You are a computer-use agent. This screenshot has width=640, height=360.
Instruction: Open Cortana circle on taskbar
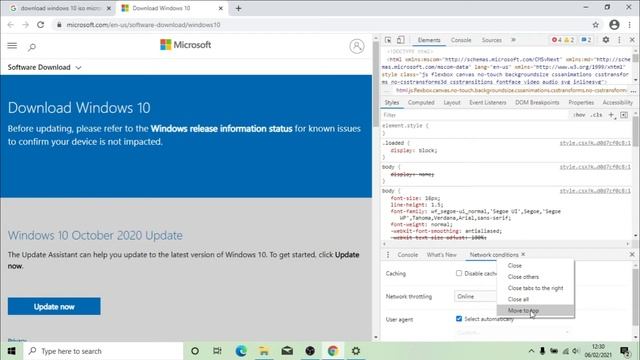point(195,351)
